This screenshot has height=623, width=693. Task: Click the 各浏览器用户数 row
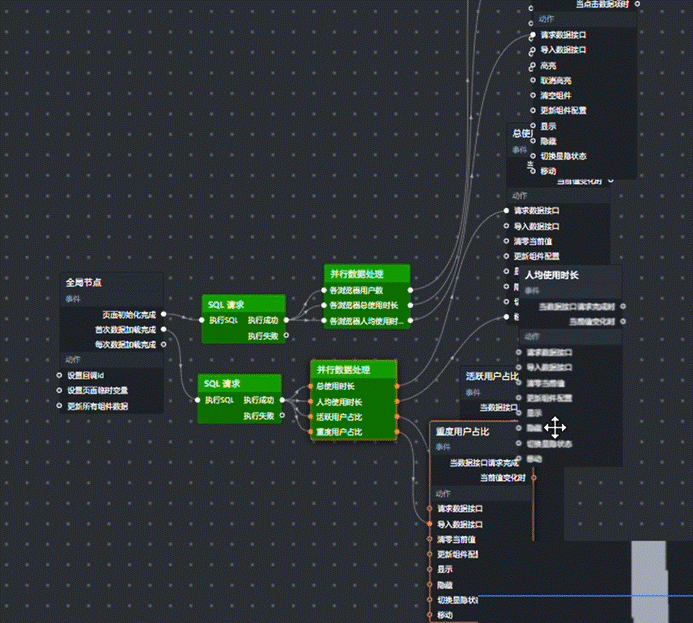coord(367,290)
